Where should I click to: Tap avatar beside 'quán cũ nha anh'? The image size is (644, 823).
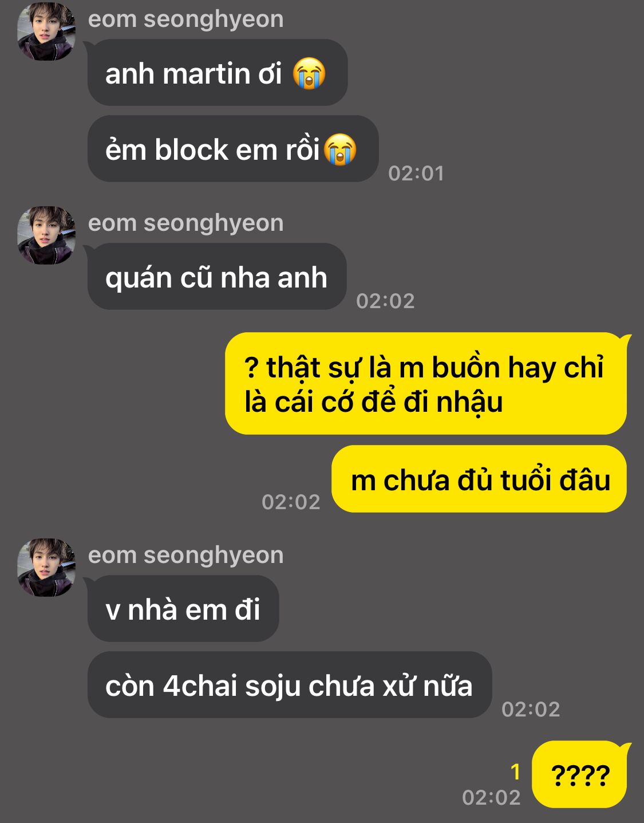46,235
